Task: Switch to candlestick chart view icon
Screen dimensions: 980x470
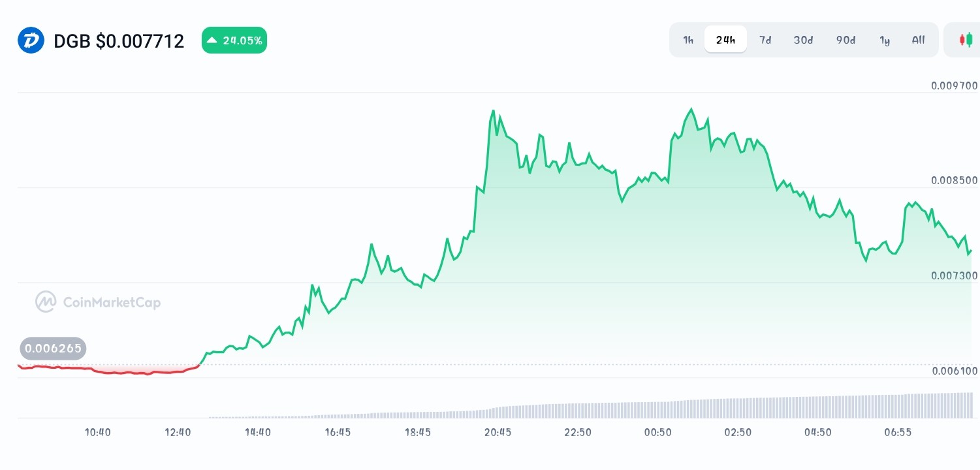Action: coord(966,40)
